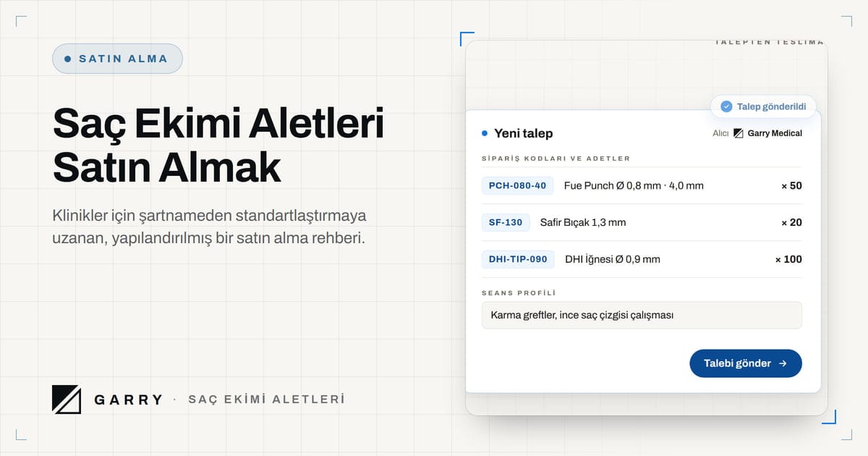
Task: Click the Yeni talep heading
Action: pos(524,133)
